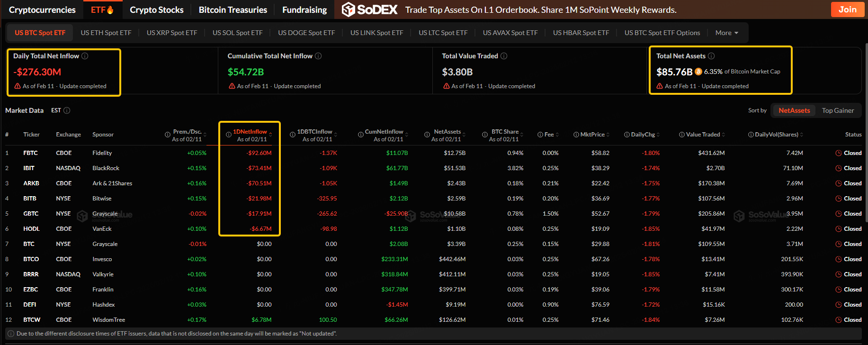Click info icon next to Cumulative Total Net Inflow
868x345 pixels.
[x=318, y=56]
